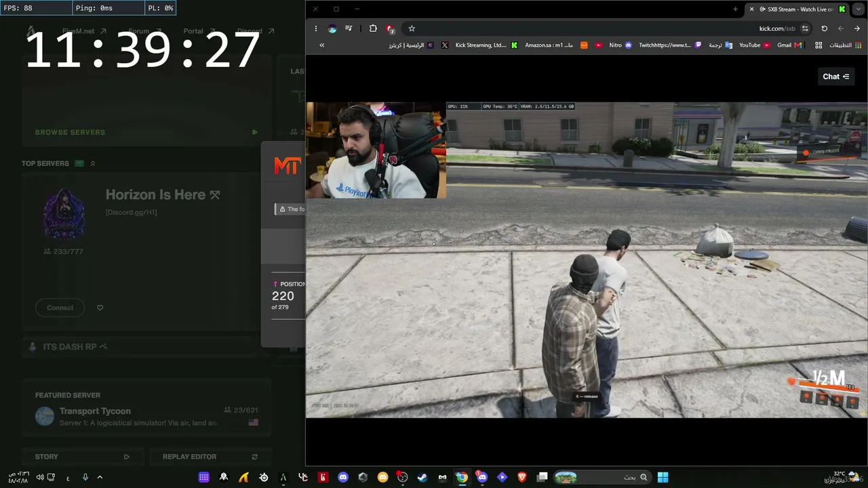Open the Replay Editor in FiveM

210,457
